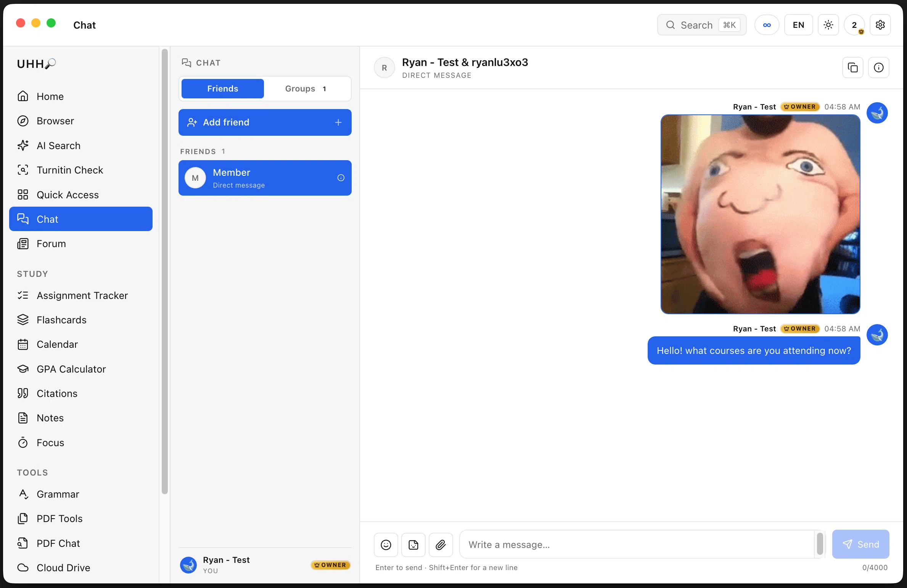907x588 pixels.
Task: Click the sidebar vertical scrollbar
Action: tap(165, 272)
